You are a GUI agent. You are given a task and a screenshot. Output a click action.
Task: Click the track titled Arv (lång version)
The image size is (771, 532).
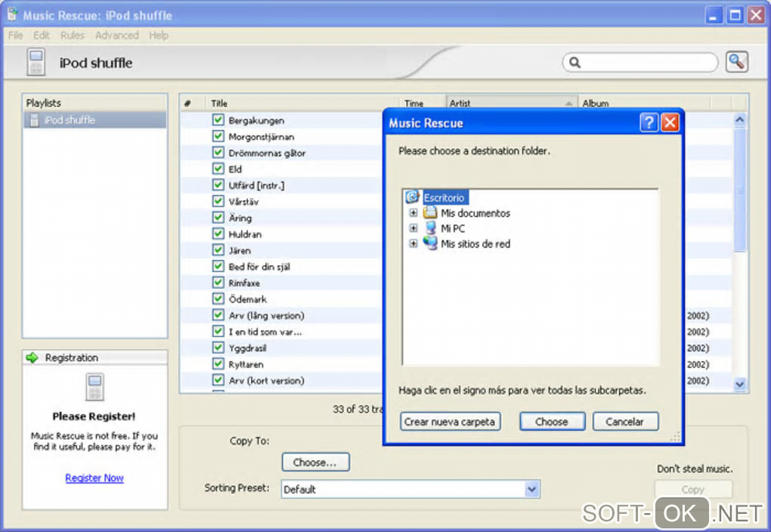pyautogui.click(x=267, y=315)
